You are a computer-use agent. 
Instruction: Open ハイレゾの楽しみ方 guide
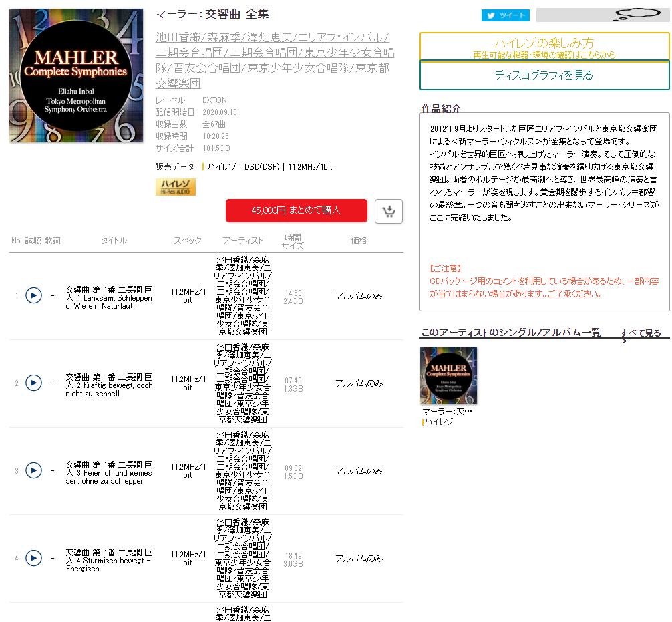[x=544, y=47]
